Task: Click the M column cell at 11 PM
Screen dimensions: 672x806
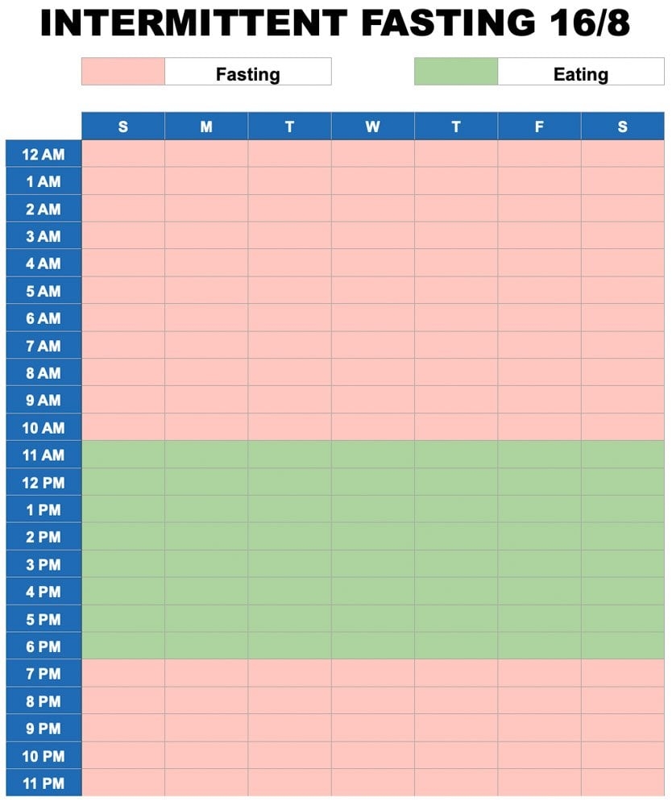Action: 206,783
